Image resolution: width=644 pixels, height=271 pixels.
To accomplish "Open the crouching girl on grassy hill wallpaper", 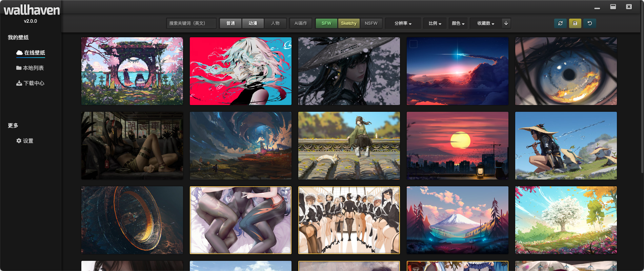I will (566, 146).
